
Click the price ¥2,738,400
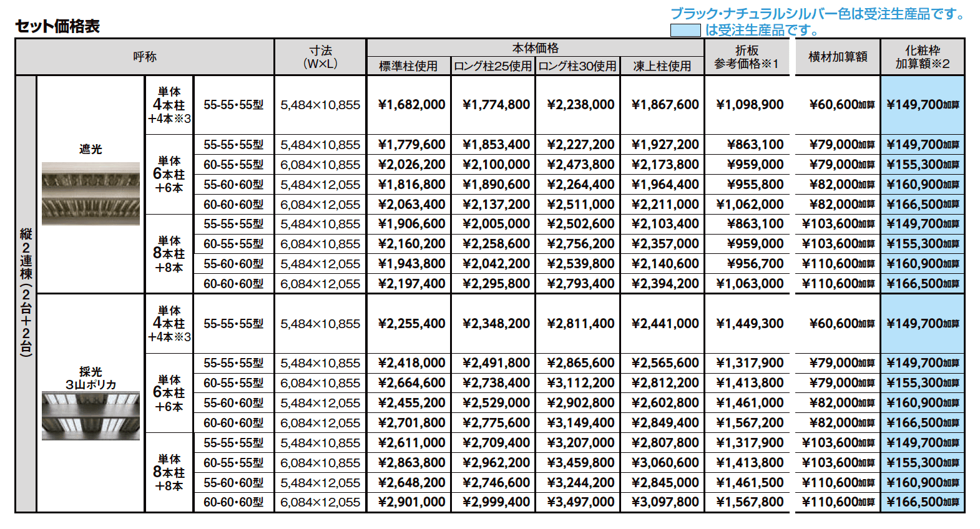(x=496, y=383)
